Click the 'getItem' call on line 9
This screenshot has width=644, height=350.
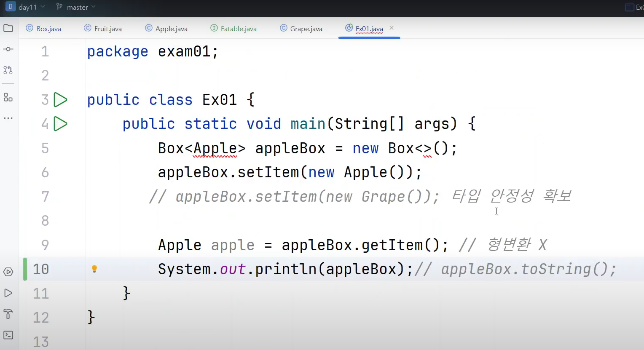[x=392, y=245]
